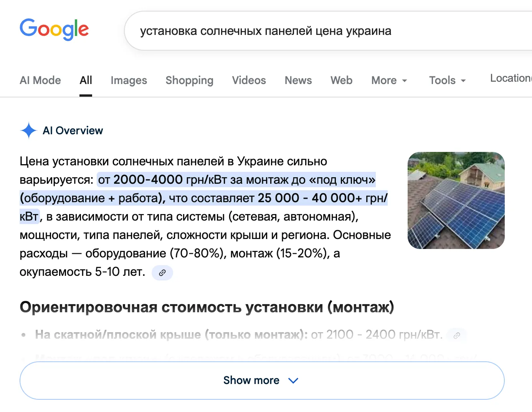Click the Google logo

[x=54, y=30]
